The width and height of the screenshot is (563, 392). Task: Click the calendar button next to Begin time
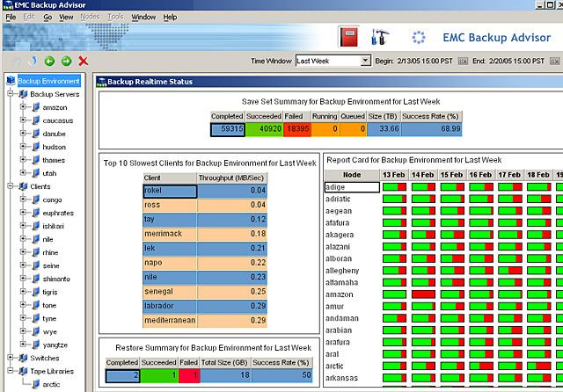(463, 61)
